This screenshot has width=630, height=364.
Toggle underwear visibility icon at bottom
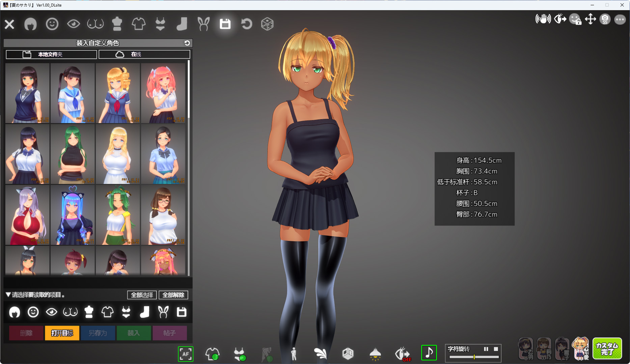pos(240,354)
